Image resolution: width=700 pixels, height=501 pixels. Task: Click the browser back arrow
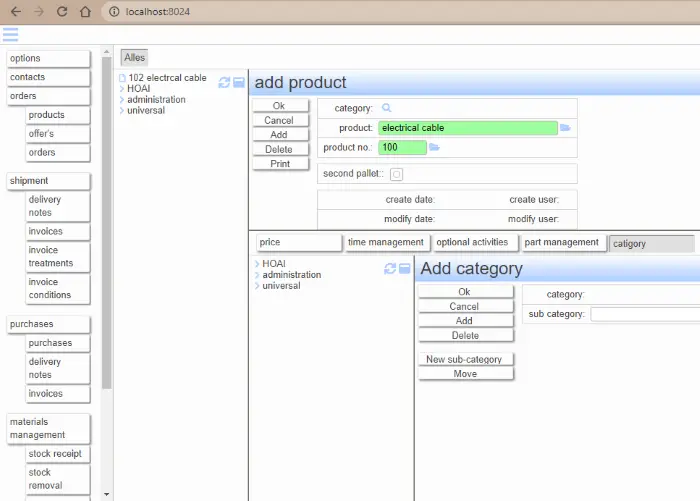click(16, 12)
